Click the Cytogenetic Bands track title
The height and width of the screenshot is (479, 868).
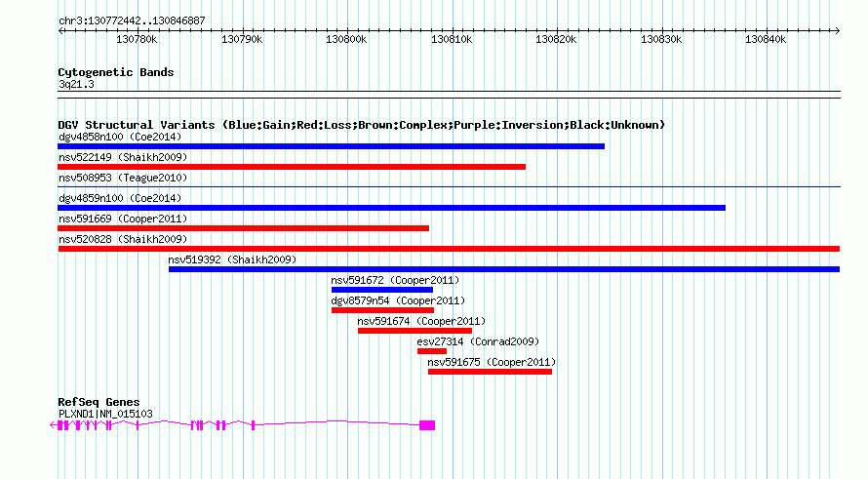(116, 72)
